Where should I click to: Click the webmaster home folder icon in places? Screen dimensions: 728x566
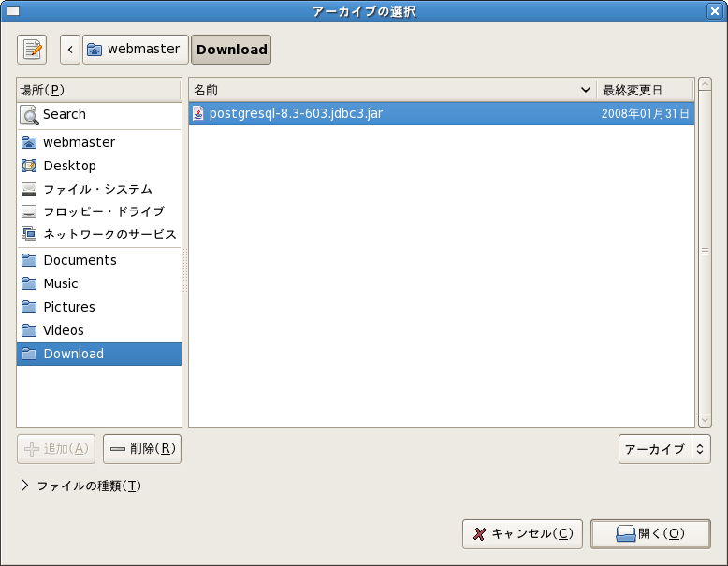point(29,142)
